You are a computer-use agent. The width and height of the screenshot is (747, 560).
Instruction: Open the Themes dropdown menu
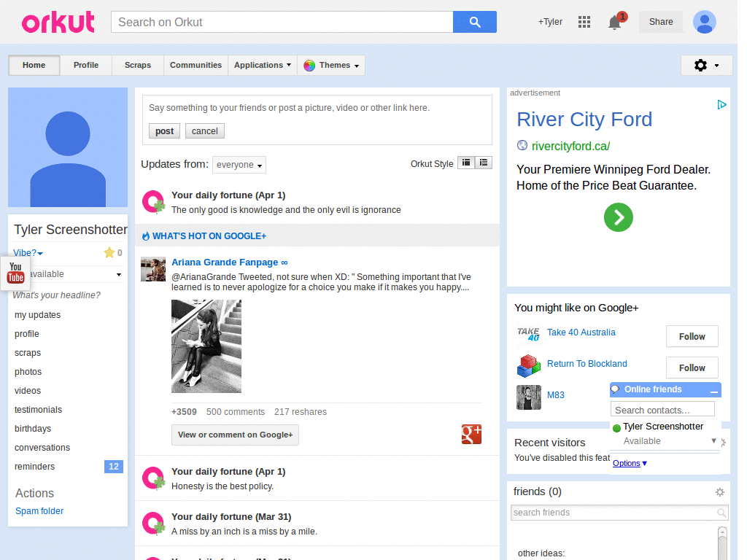click(332, 65)
